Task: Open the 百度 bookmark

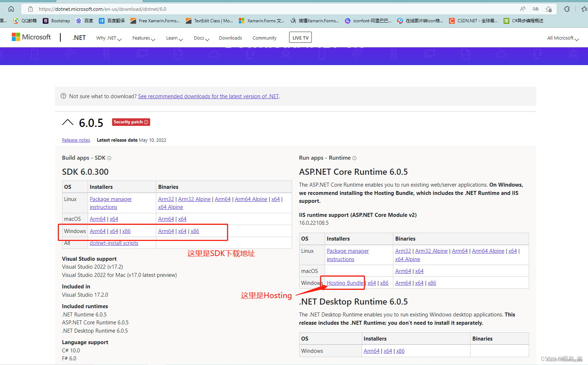Action: pos(84,21)
